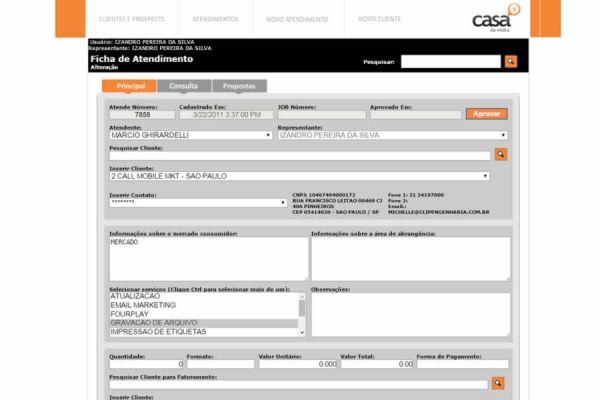Select IMPRESSAO DE ETIQUETAS in services list
600x400 pixels.
[204, 331]
